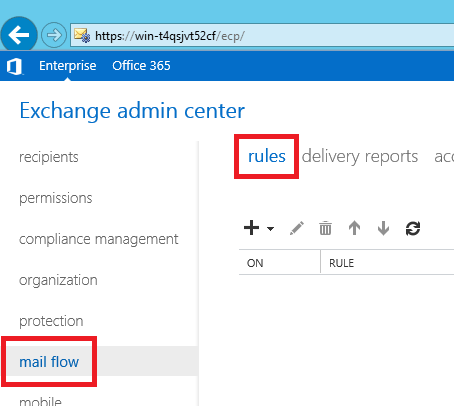Open recipients in the left navigation
The width and height of the screenshot is (454, 406).
pos(49,157)
